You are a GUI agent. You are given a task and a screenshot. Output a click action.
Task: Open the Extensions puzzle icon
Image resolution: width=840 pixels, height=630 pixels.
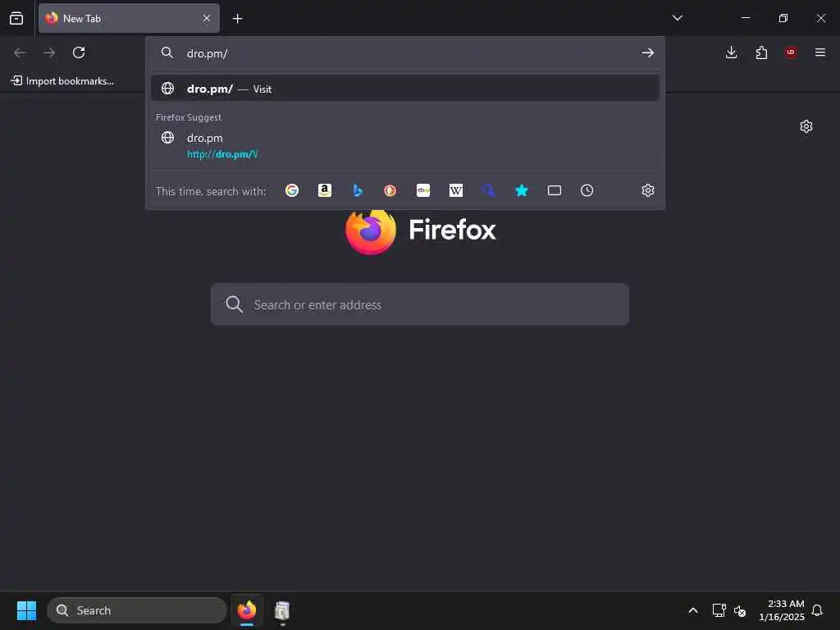click(761, 52)
